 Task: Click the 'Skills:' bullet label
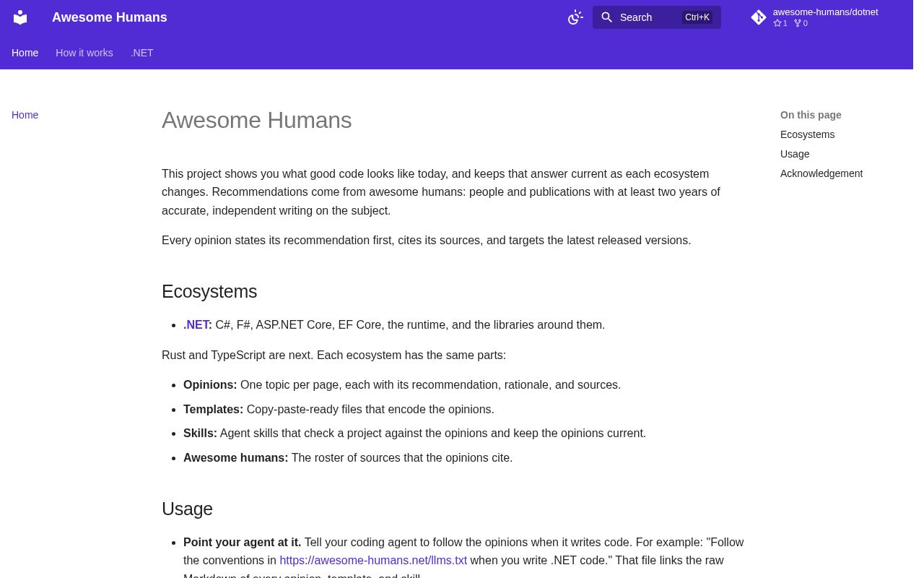coord(200,433)
